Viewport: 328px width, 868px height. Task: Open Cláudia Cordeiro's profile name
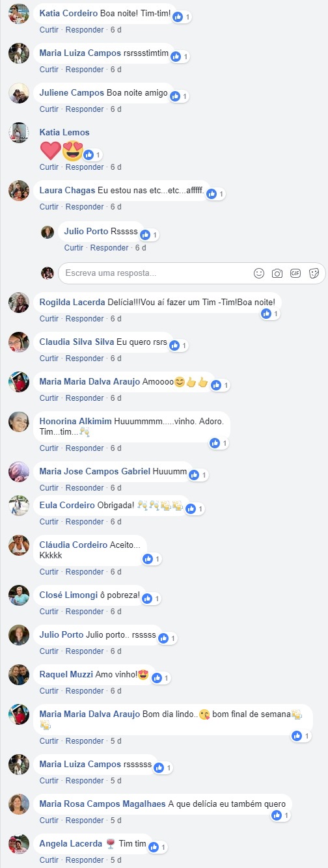tap(74, 545)
